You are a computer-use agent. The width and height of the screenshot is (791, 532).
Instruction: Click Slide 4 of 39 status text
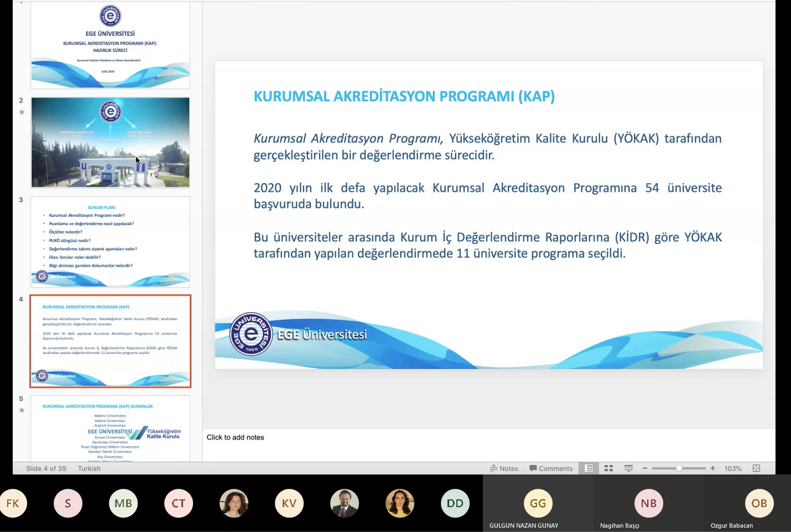(46, 468)
